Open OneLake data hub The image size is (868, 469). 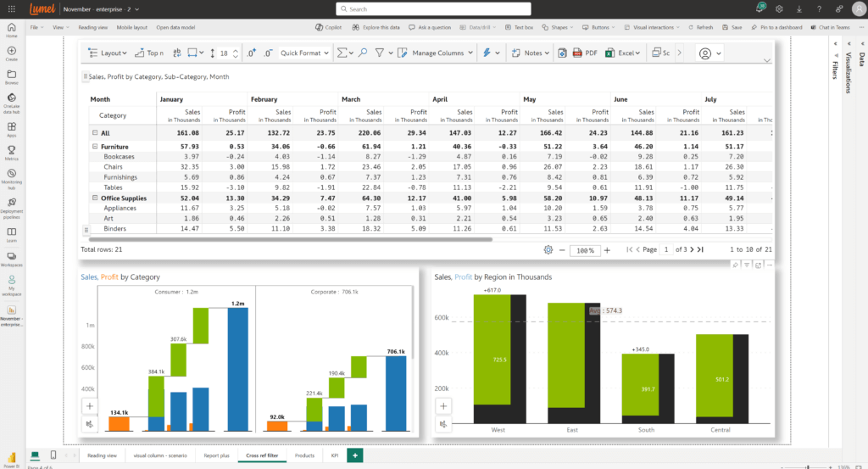tap(12, 103)
